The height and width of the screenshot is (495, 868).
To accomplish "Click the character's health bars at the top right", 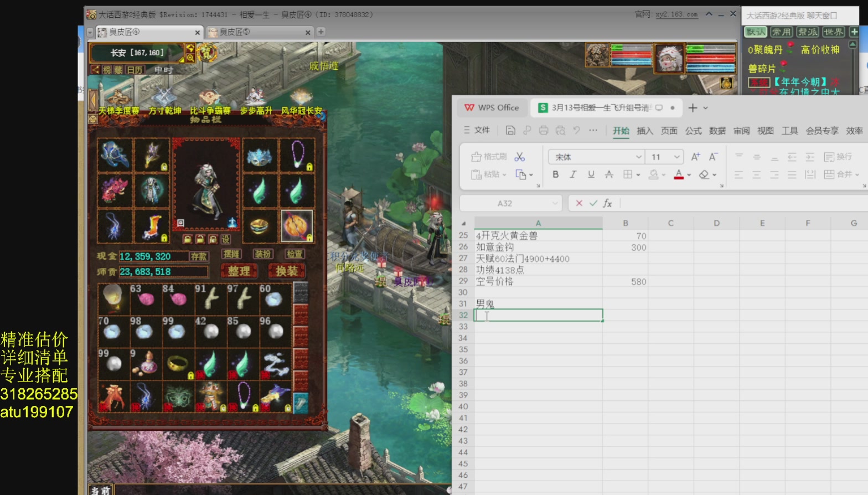I will tap(711, 58).
